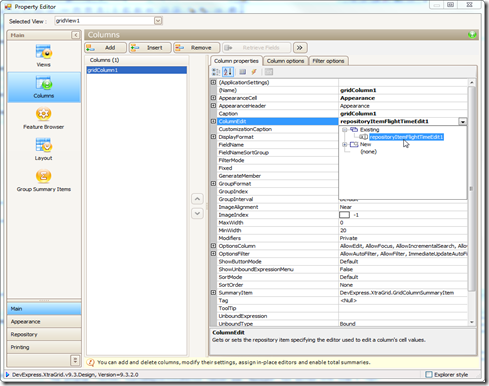Select gridColumn1 in the columns list
The height and width of the screenshot is (386, 489).
tap(137, 70)
